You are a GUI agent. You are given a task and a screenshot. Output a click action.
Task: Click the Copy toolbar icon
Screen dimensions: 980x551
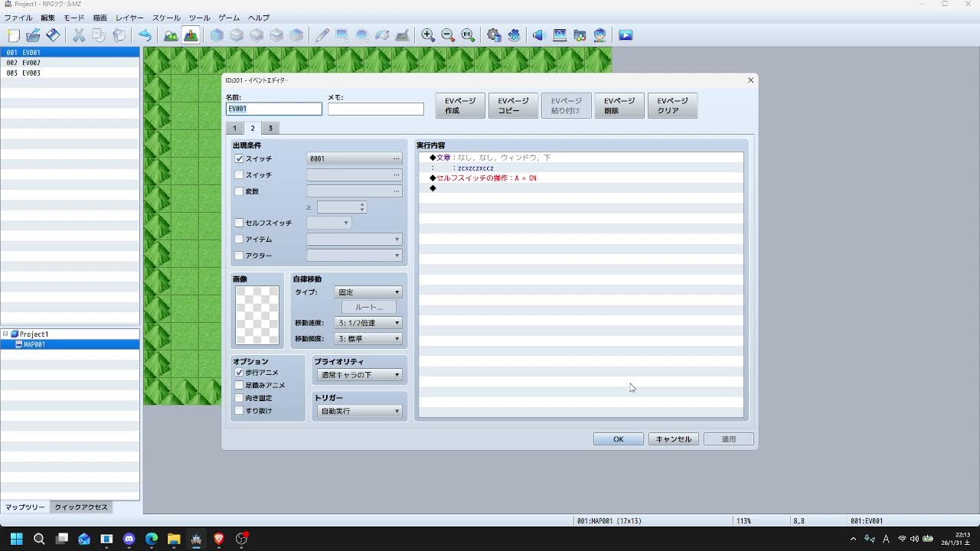99,35
